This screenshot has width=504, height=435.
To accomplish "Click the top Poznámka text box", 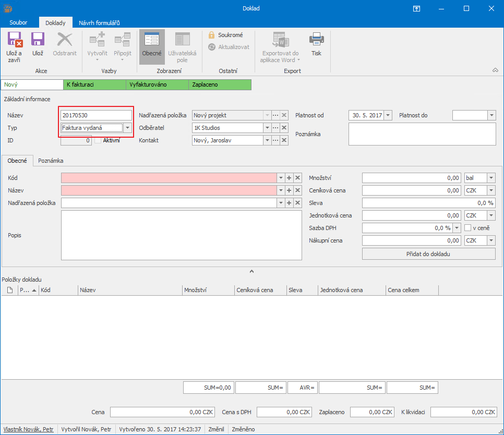I will pyautogui.click(x=422, y=134).
